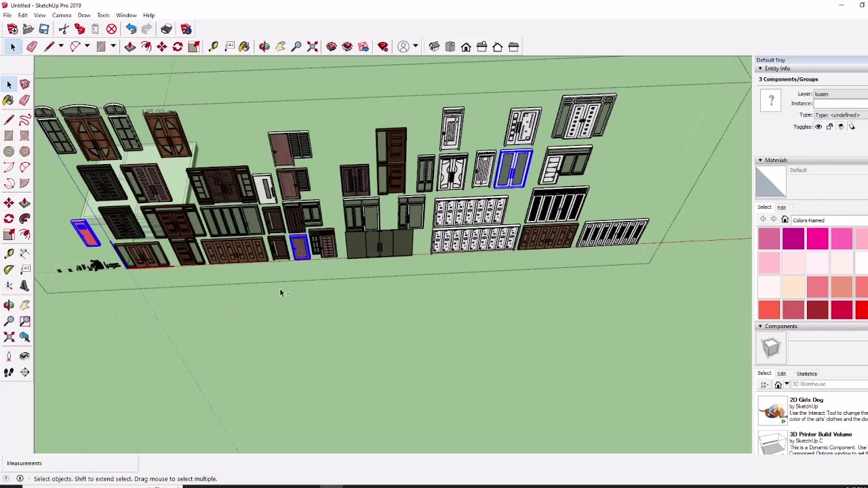
Task: Toggle the Locked padlock in Entity Info
Action: click(x=829, y=127)
